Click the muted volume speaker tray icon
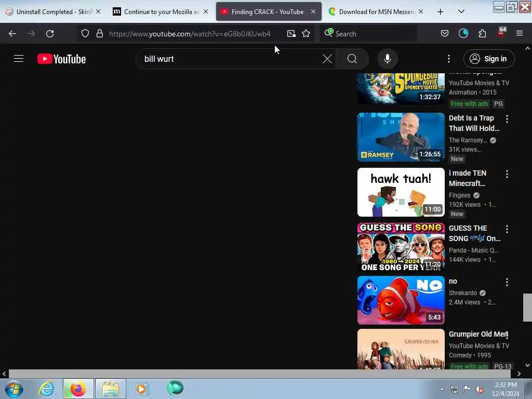 (x=480, y=390)
